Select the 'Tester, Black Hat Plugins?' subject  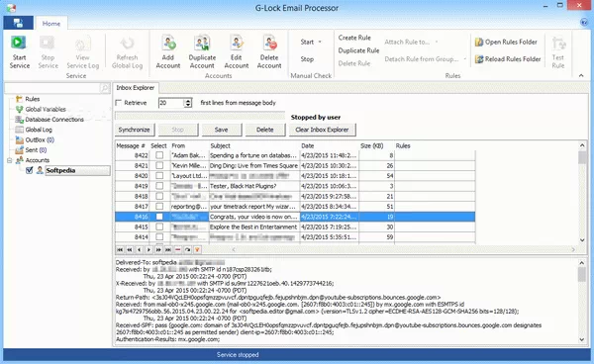click(x=244, y=186)
